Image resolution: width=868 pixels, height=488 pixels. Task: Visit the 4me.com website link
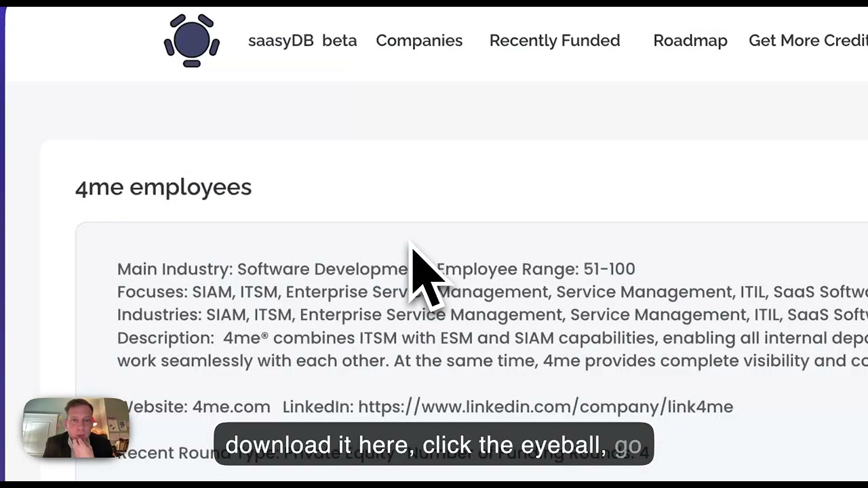pos(231,407)
